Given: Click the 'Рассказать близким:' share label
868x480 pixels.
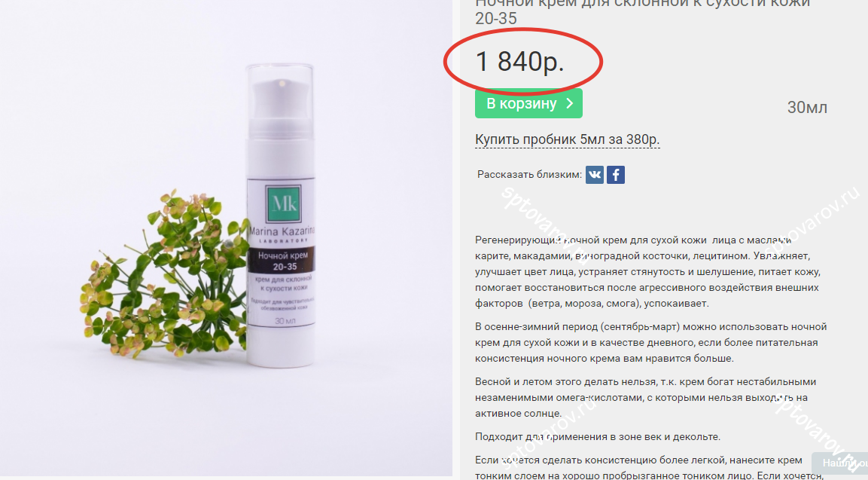Looking at the screenshot, I should 529,175.
